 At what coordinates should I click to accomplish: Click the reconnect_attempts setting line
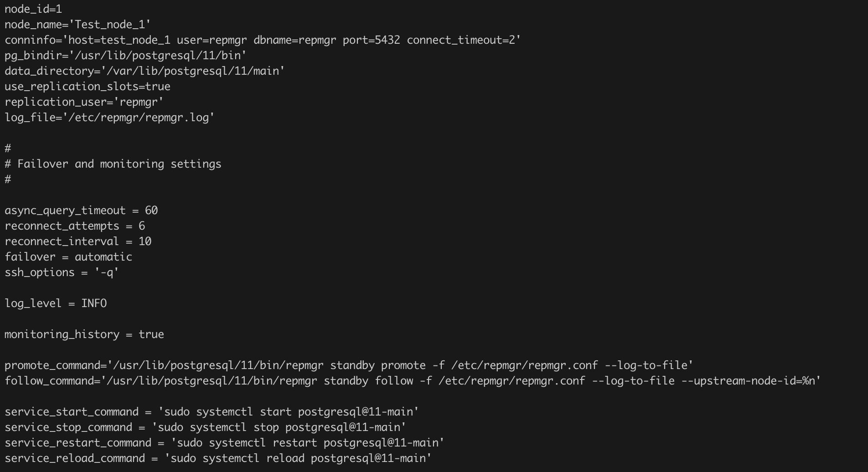click(x=75, y=226)
